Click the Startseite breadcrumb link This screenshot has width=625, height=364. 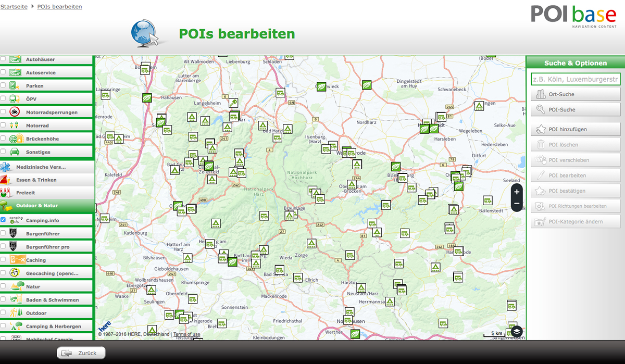tap(15, 7)
